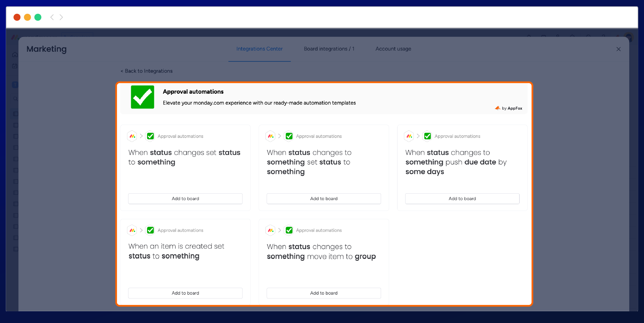
Task: Close the Marketing integrations dialog
Action: (x=619, y=49)
